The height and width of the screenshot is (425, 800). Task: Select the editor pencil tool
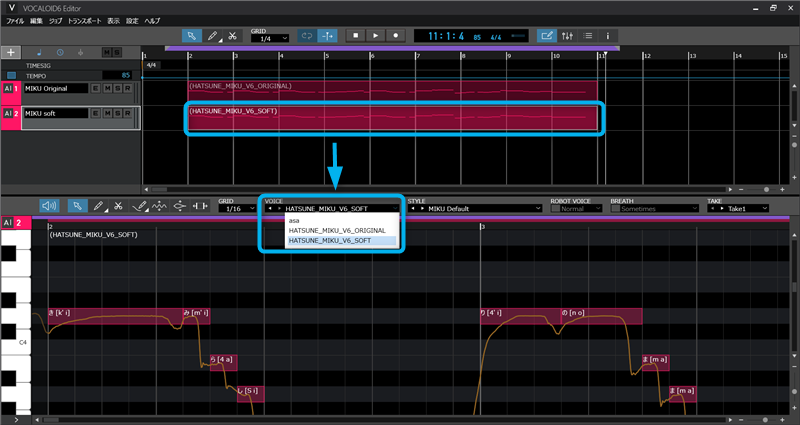[x=98, y=206]
